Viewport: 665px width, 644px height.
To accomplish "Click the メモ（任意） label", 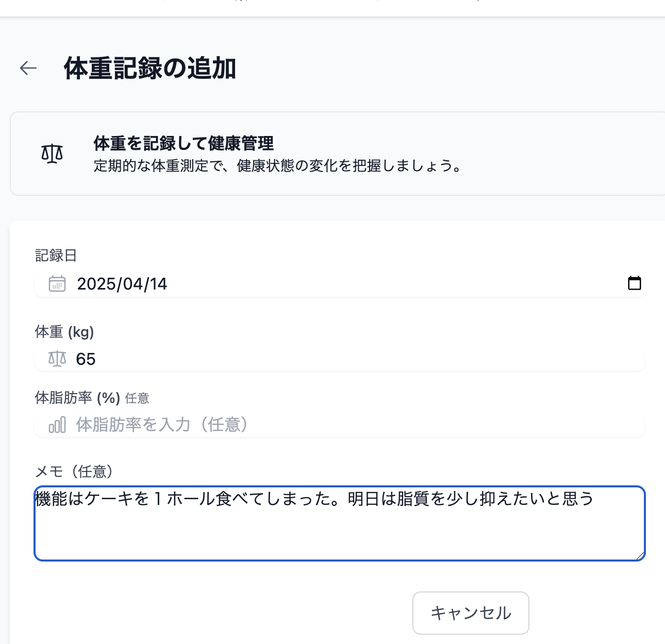I will tap(74, 471).
